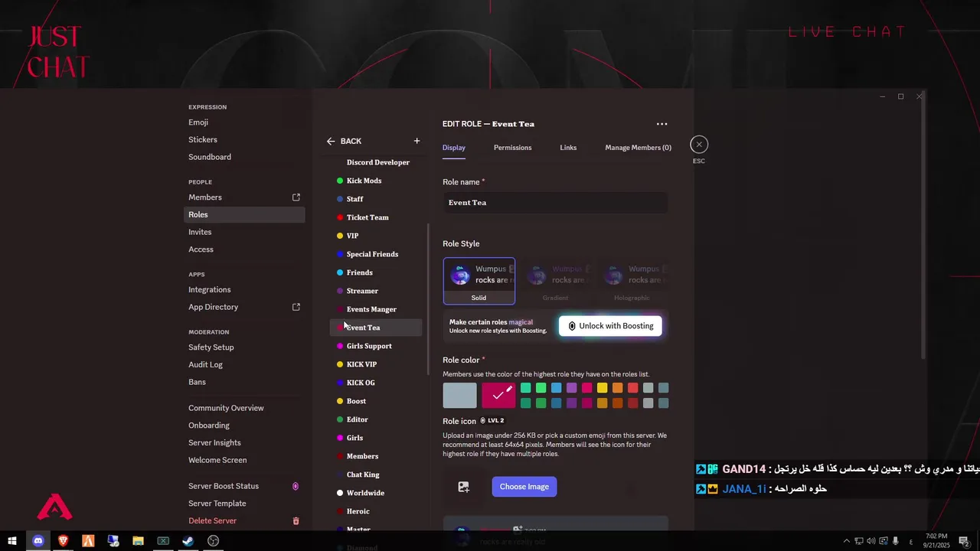The height and width of the screenshot is (551, 980).
Task: Select the Gradient role style
Action: (x=555, y=282)
